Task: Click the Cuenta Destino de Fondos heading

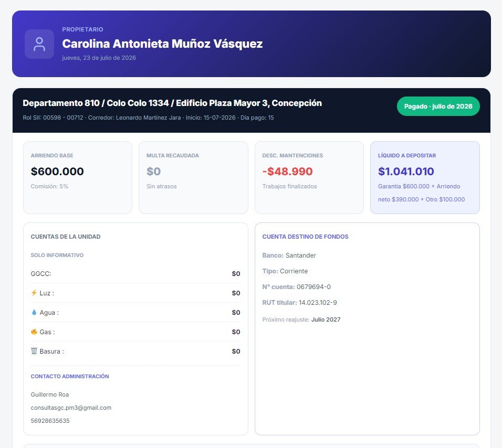Action: [x=306, y=237]
